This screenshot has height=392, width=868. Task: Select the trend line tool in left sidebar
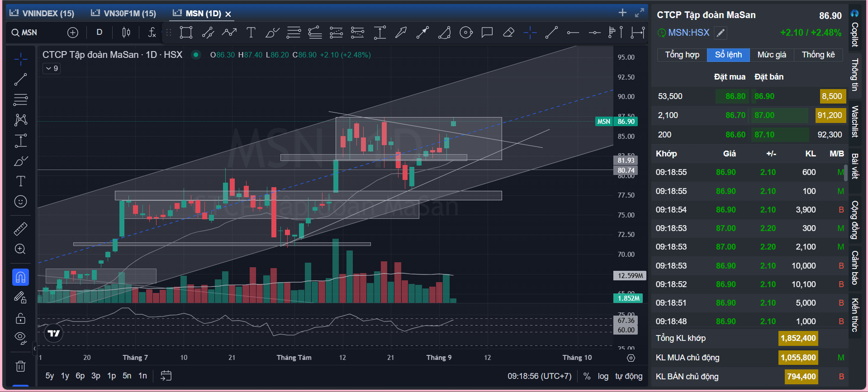[x=20, y=80]
